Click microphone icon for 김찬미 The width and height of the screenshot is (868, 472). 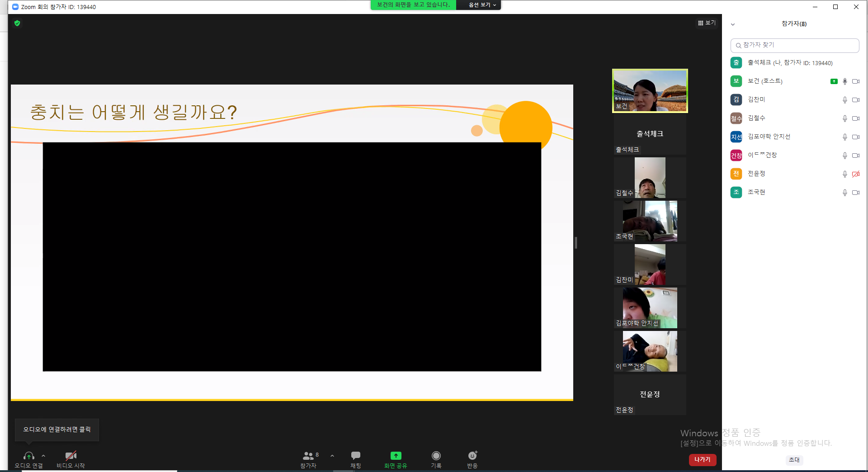[x=844, y=100]
